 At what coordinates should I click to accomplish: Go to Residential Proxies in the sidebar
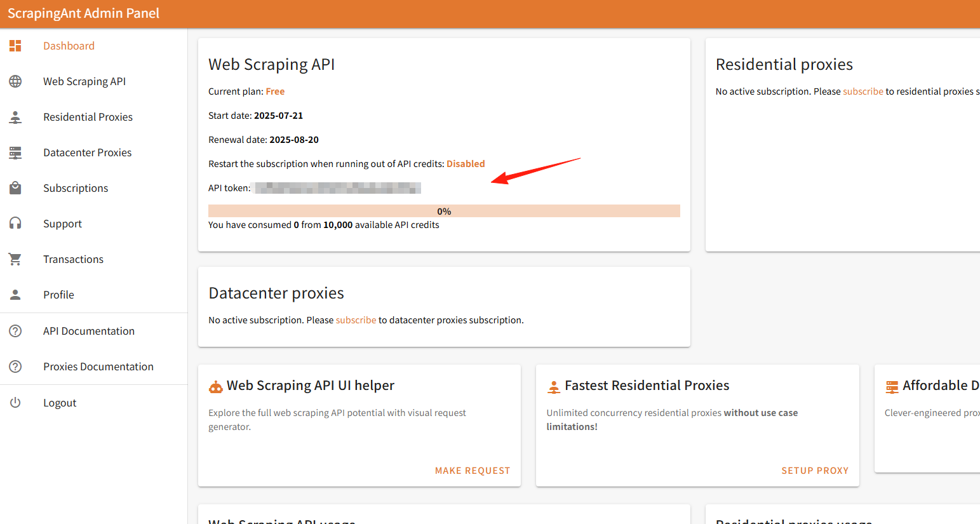[x=94, y=117]
